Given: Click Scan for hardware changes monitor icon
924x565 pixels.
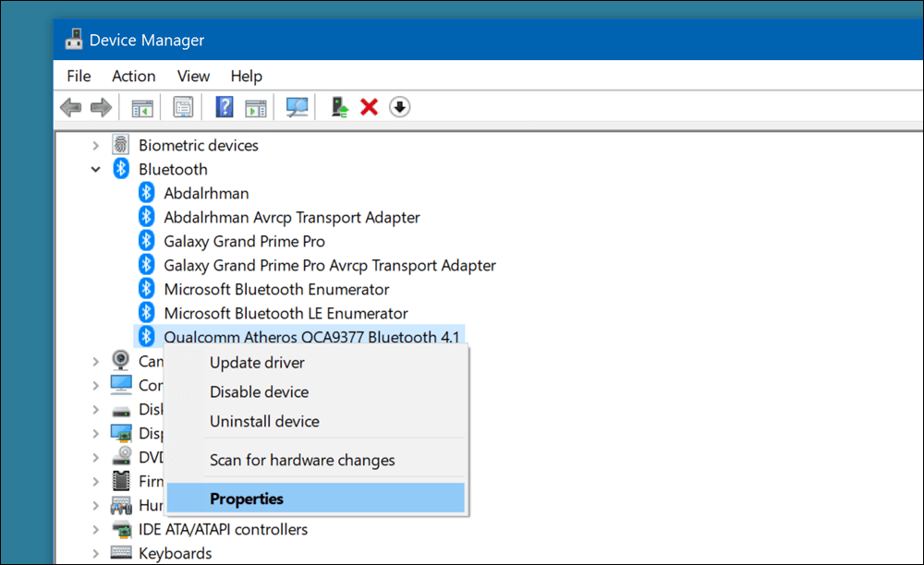Looking at the screenshot, I should point(297,107).
